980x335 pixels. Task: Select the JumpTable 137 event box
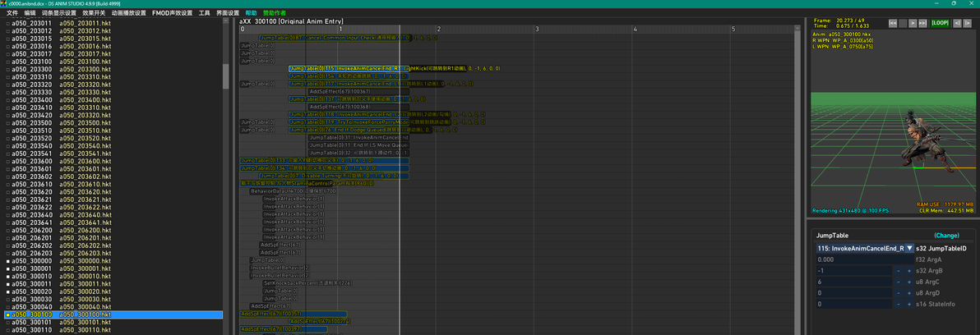(x=349, y=99)
